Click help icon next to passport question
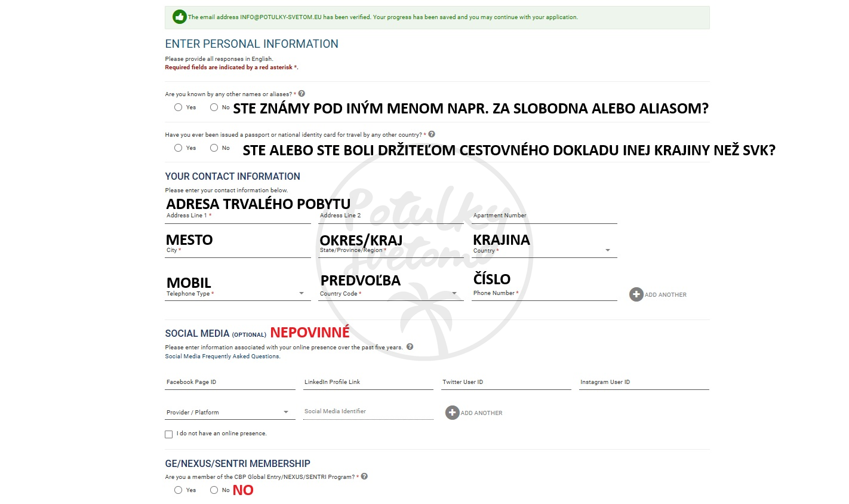Viewport: 849px width, 504px height. [432, 134]
